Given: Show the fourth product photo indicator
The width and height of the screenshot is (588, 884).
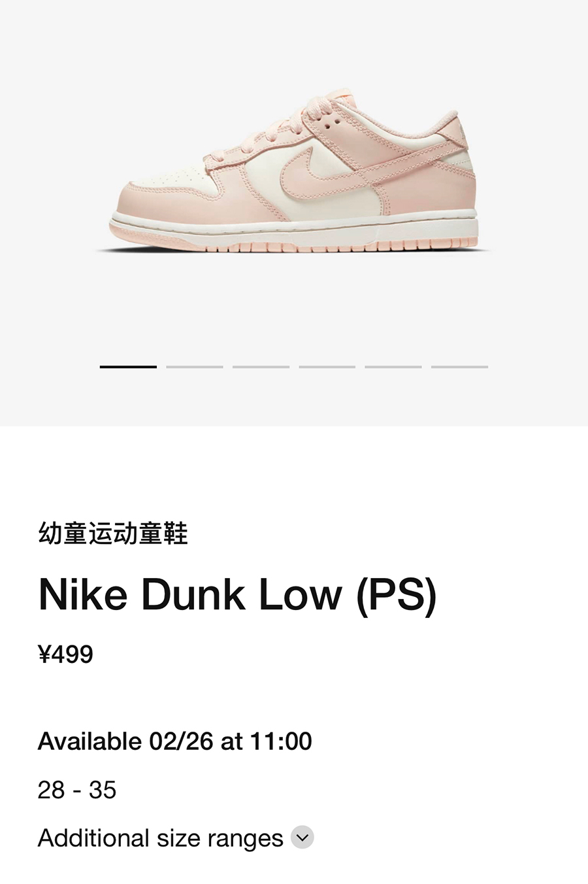Looking at the screenshot, I should [327, 367].
